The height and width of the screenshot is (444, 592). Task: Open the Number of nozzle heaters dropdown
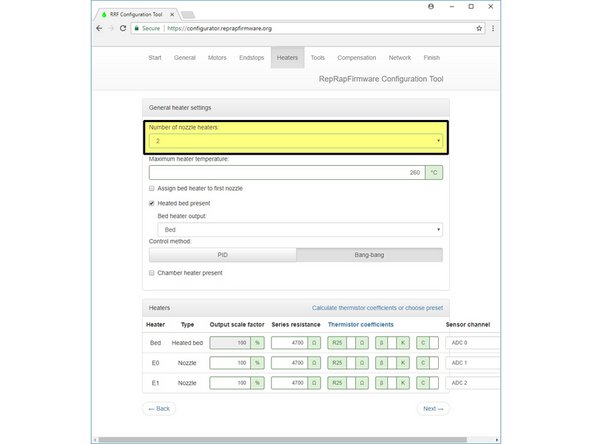point(296,141)
